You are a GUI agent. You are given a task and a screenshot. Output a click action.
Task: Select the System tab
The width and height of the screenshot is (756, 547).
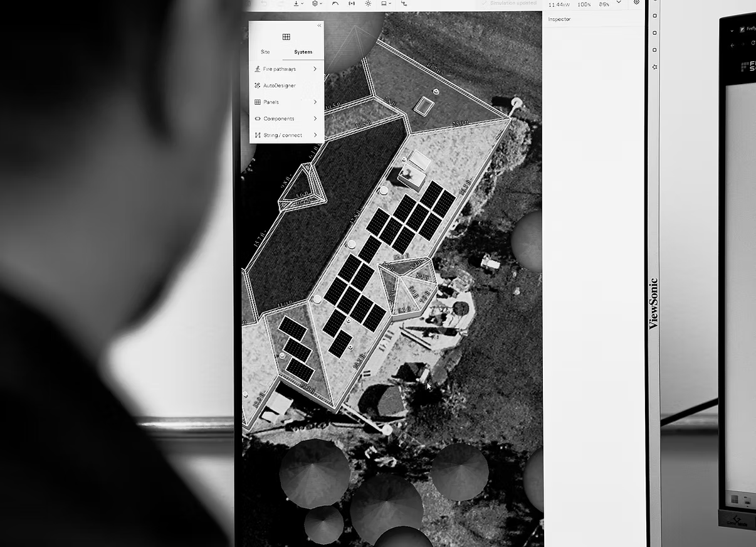303,52
